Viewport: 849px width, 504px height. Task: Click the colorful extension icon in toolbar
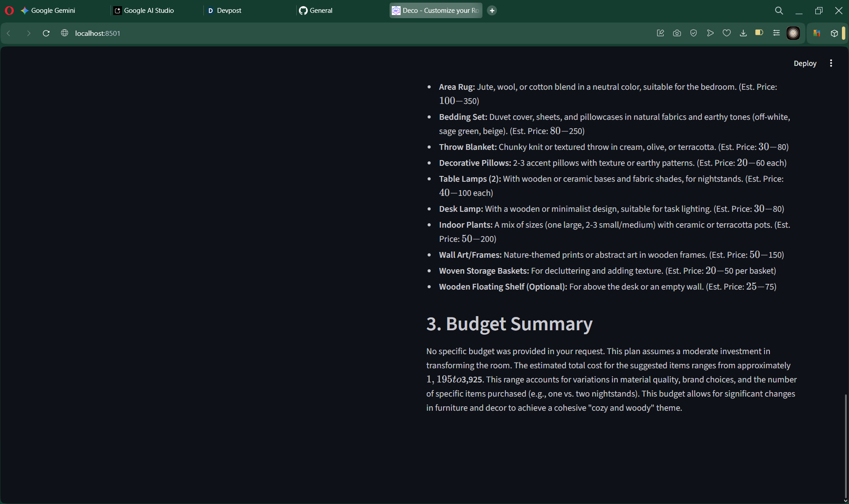click(x=817, y=33)
